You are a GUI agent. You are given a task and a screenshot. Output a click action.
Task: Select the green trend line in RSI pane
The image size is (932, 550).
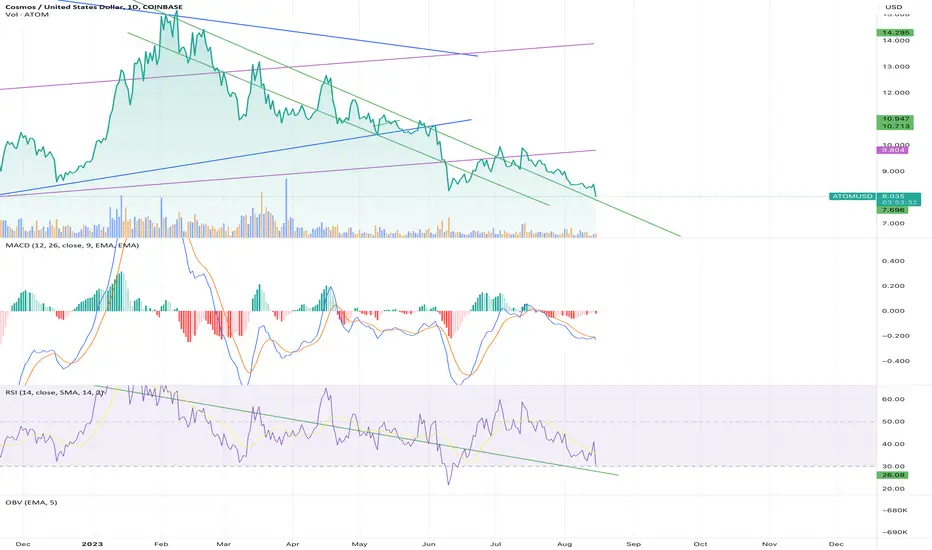click(x=357, y=430)
